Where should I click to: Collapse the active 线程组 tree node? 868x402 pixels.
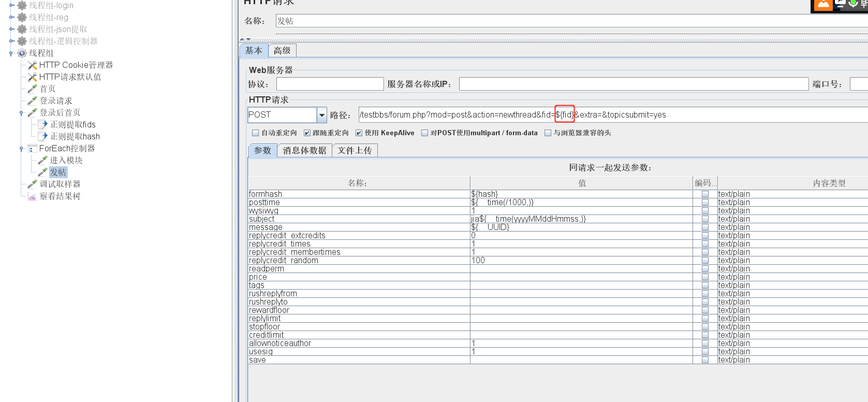(x=11, y=53)
